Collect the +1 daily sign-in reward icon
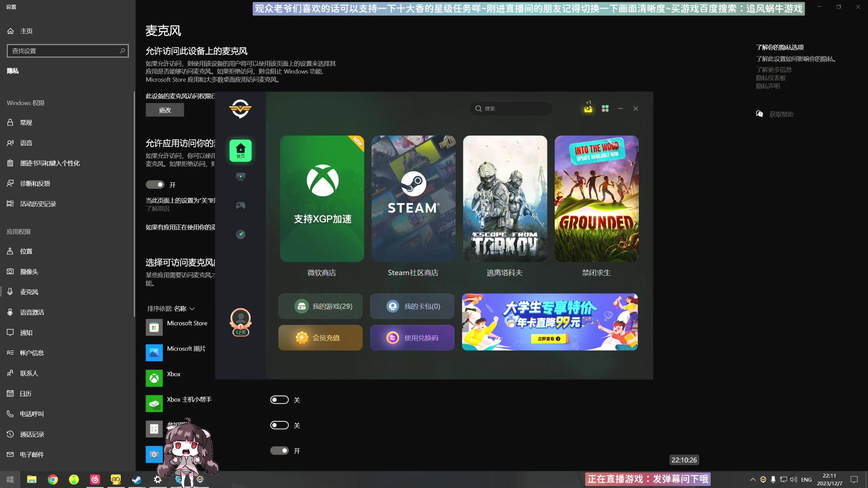The height and width of the screenshot is (488, 868). pos(587,108)
